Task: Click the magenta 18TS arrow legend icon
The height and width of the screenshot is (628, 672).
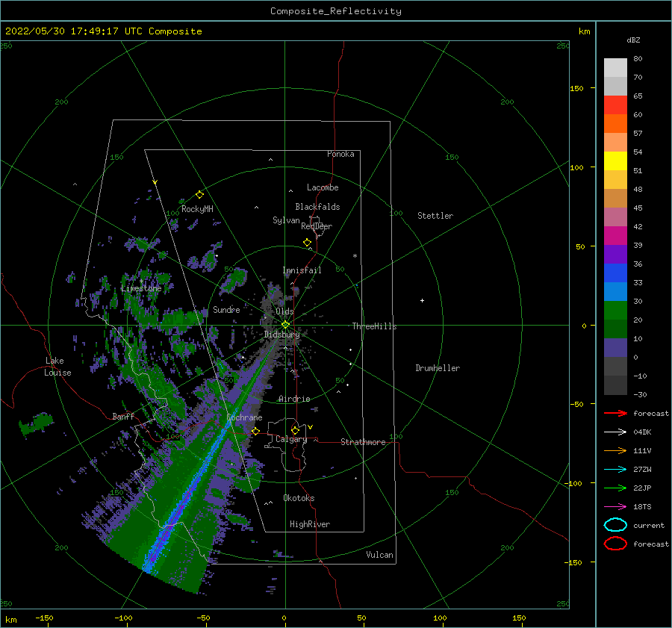Action: pyautogui.click(x=615, y=507)
